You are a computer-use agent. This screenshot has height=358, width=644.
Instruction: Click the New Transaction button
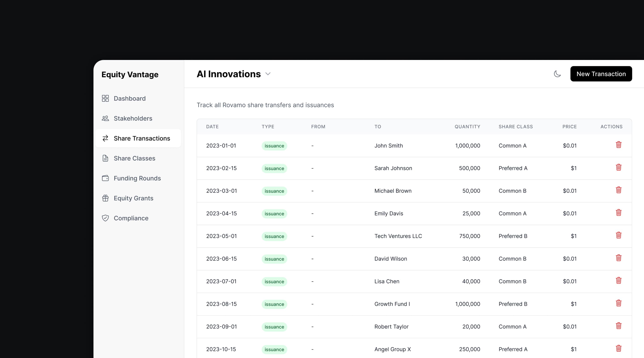coord(601,74)
